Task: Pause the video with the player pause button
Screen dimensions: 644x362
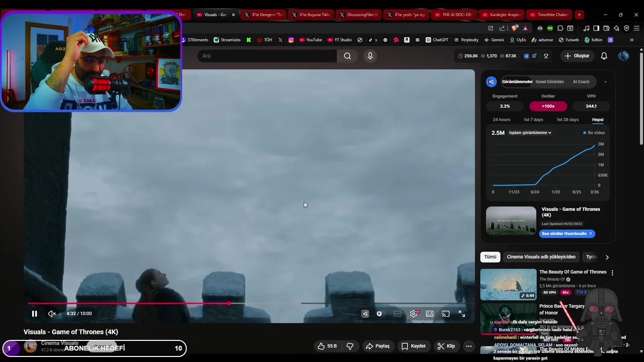Action: (34, 314)
